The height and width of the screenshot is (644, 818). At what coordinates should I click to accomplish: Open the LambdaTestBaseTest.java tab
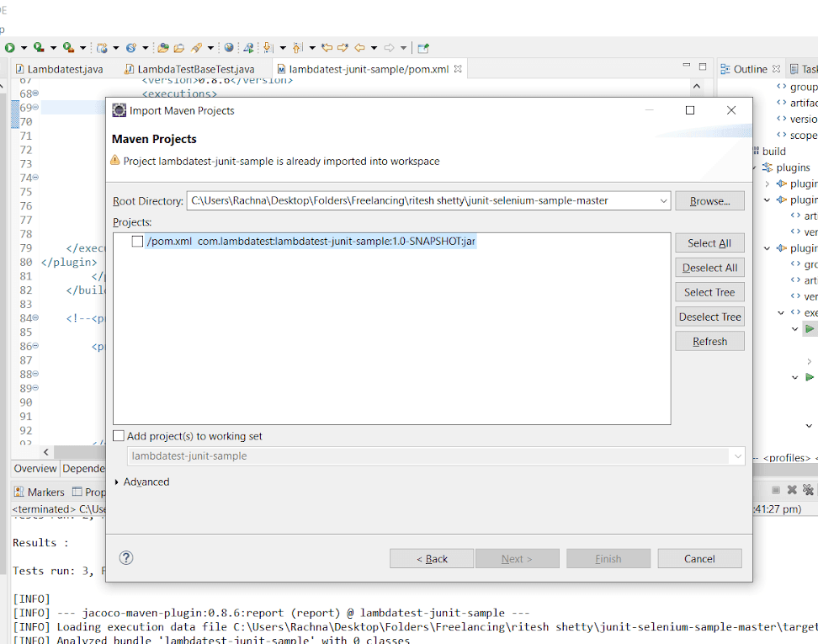point(195,69)
